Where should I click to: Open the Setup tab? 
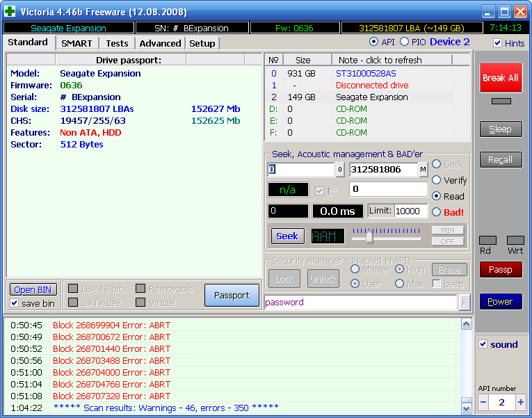click(x=202, y=43)
